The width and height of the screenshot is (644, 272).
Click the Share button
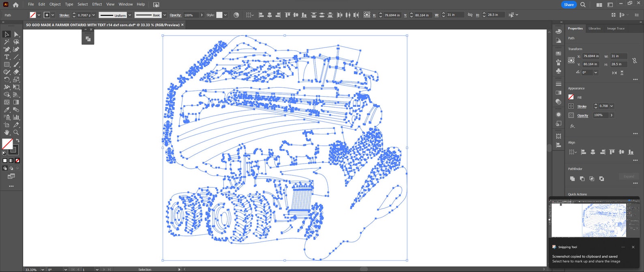click(x=569, y=4)
